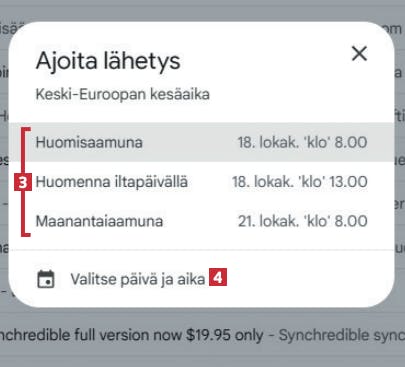
Task: Click the $19.95 only subject text
Action: [225, 335]
